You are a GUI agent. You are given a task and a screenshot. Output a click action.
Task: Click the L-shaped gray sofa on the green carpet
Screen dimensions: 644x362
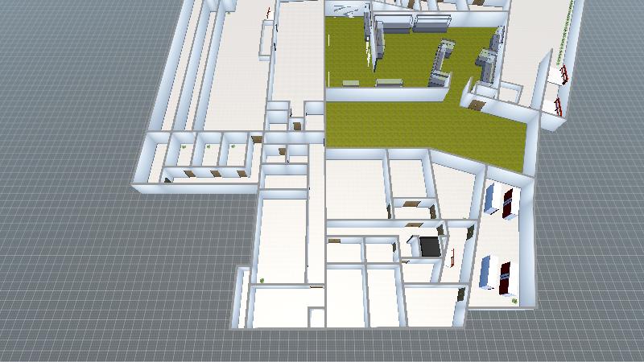[441, 64]
